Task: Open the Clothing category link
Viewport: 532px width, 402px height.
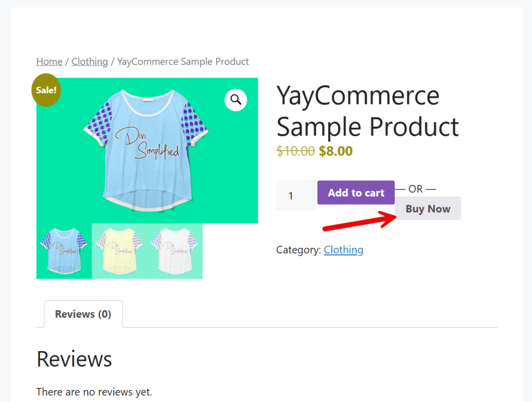Action: pos(343,250)
